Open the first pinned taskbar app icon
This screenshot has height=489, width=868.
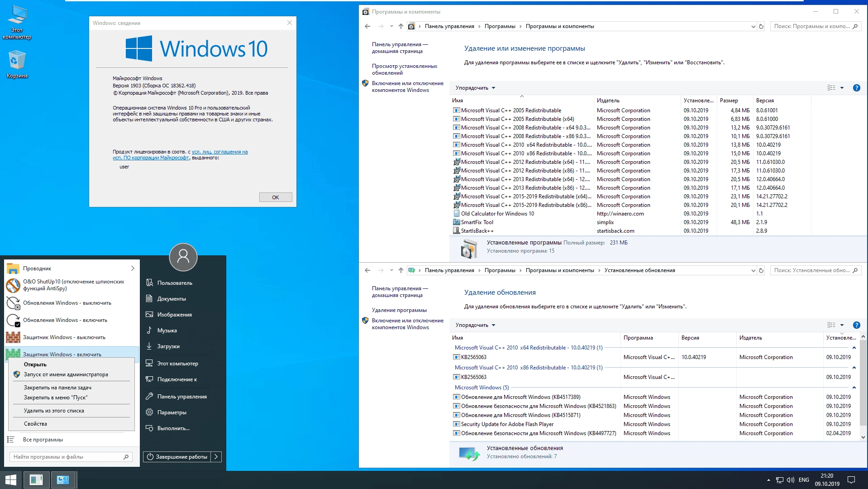pyautogui.click(x=36, y=480)
